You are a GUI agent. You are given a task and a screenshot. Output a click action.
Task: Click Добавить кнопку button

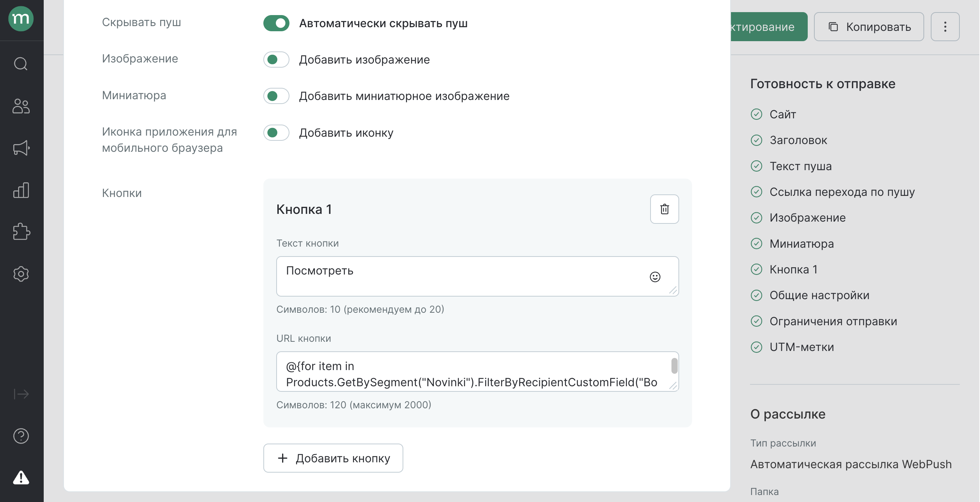pos(333,458)
